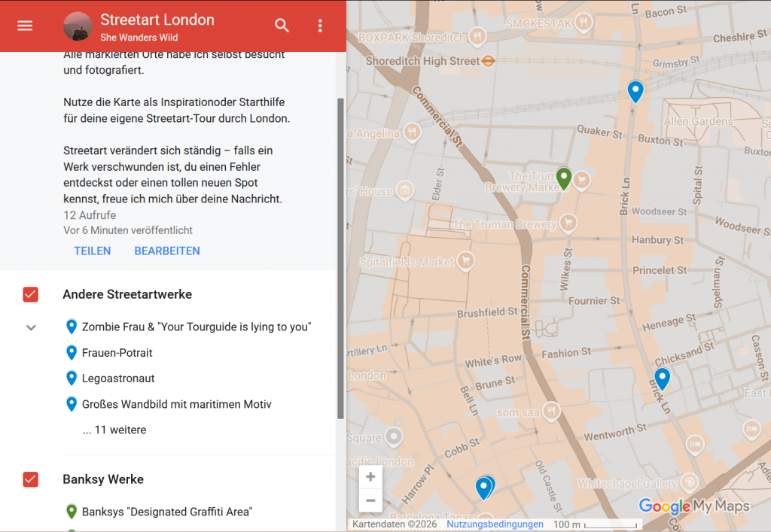Click the She Wanders Wild profile avatar
The image size is (771, 532).
(x=78, y=26)
